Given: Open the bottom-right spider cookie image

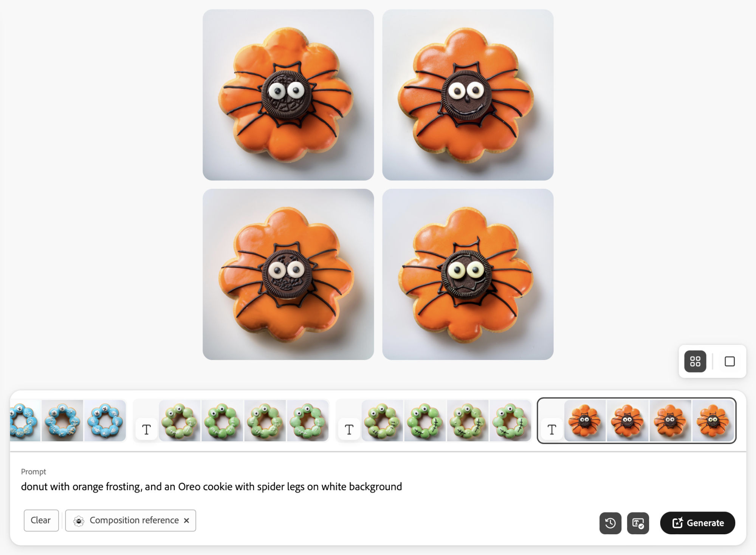Looking at the screenshot, I should click(x=468, y=274).
